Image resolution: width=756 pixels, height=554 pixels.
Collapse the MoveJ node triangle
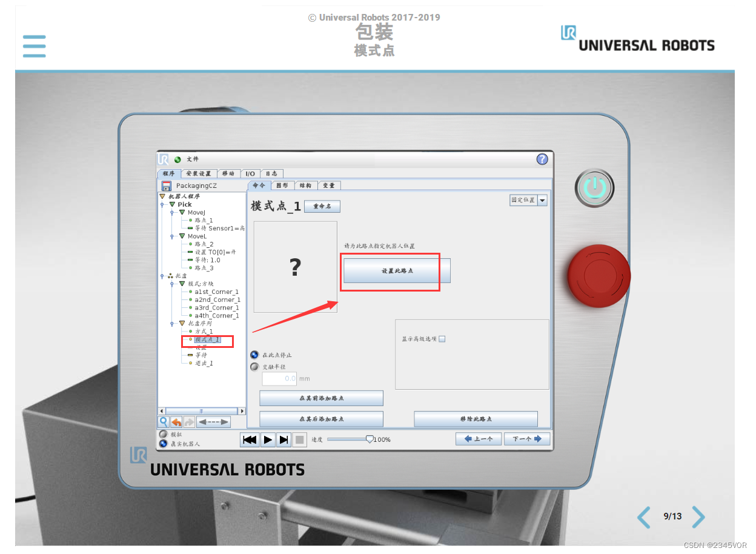182,212
